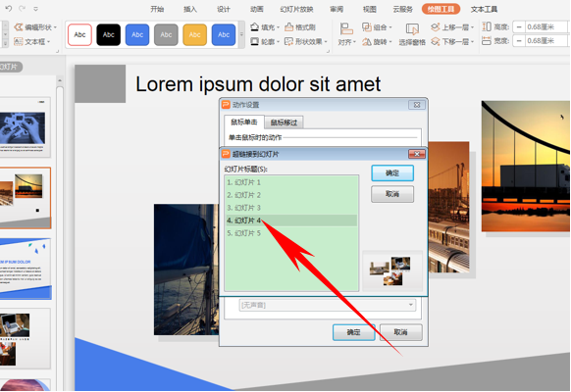Open the Shape Effects (形状效果) dropdown
The width and height of the screenshot is (571, 392).
[306, 42]
